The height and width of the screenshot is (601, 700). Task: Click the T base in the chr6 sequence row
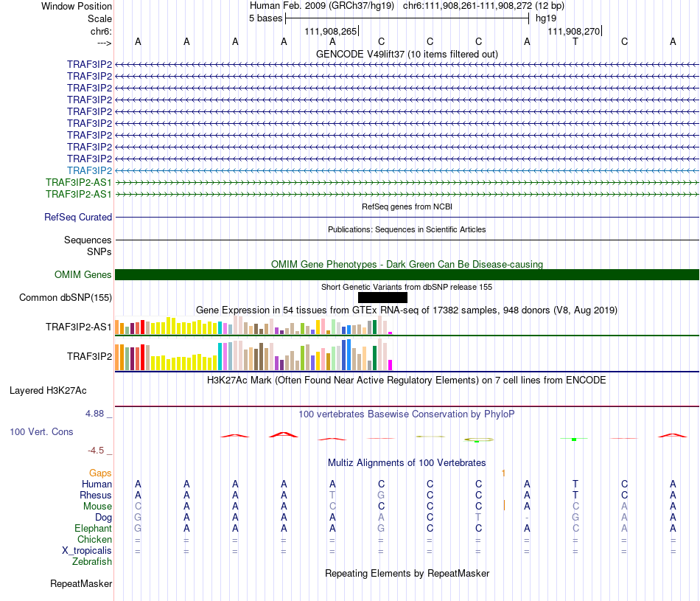point(575,41)
